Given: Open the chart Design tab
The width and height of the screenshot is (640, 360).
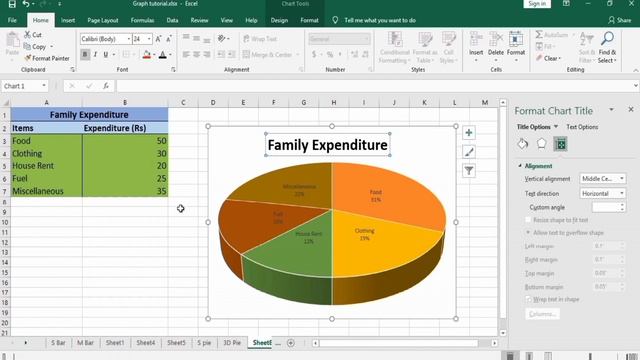Looking at the screenshot, I should pos(279,20).
